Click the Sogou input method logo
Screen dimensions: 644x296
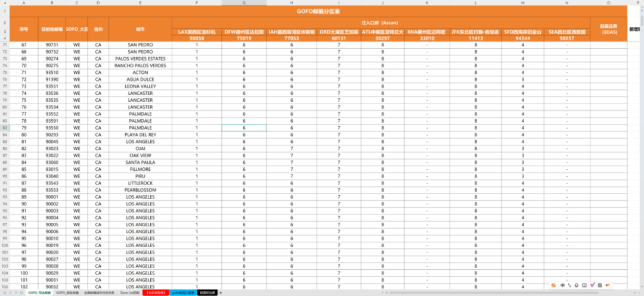(554, 285)
